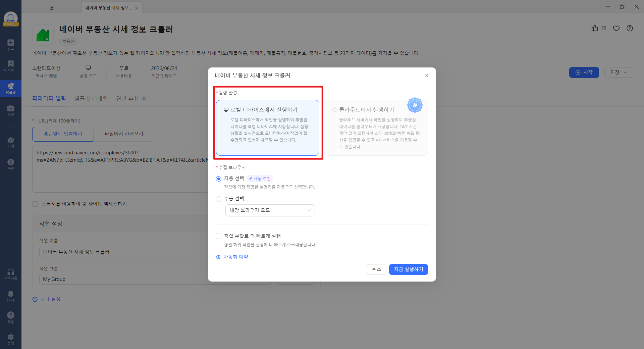Open the My Group task group dropdown
Viewport: 644px width, 349px height.
pyautogui.click(x=155, y=279)
